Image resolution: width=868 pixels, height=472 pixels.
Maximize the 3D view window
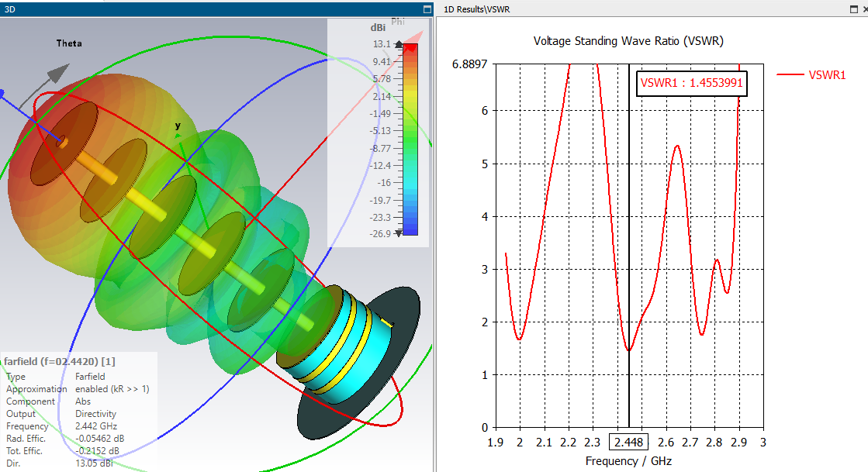[427, 9]
